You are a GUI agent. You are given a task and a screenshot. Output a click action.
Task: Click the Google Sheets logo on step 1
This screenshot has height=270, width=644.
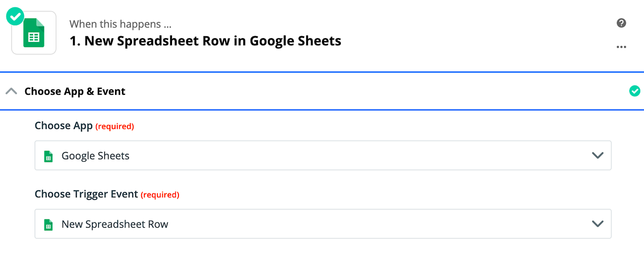(34, 32)
